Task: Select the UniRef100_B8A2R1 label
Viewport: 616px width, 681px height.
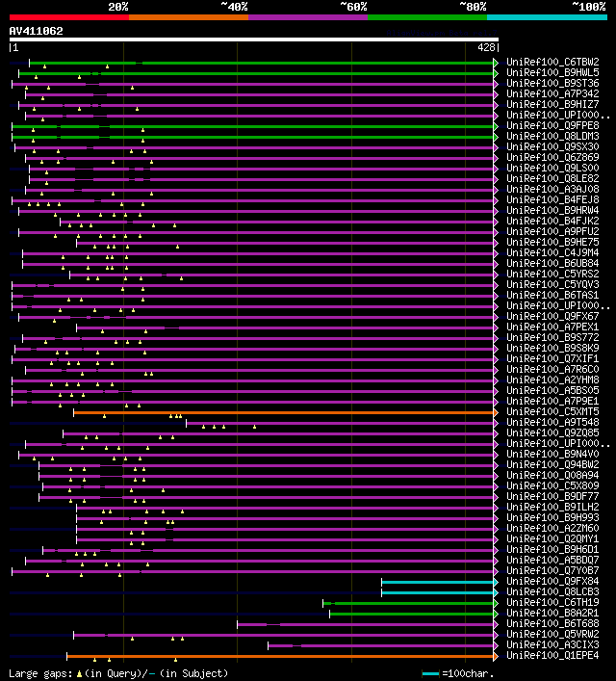Action: [x=552, y=613]
